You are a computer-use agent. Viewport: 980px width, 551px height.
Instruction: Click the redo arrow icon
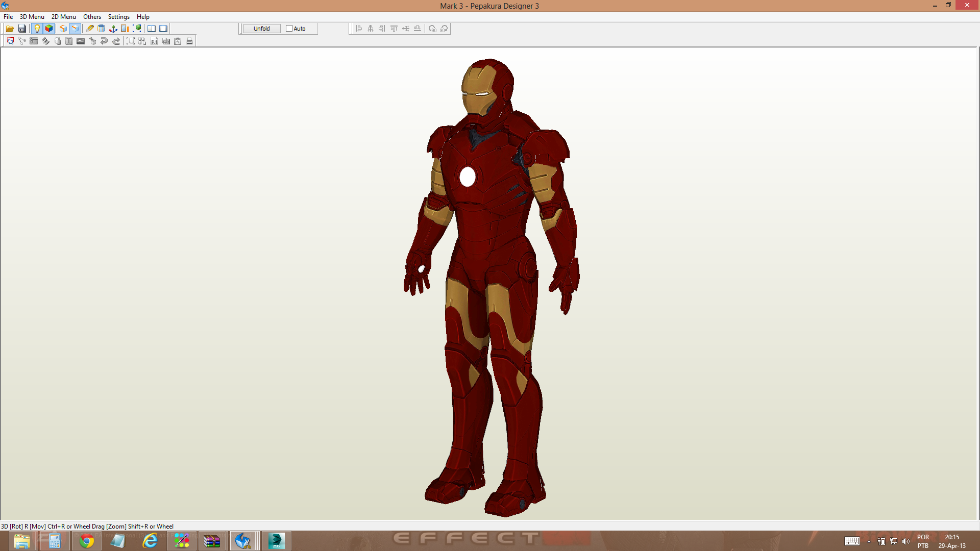pos(116,41)
